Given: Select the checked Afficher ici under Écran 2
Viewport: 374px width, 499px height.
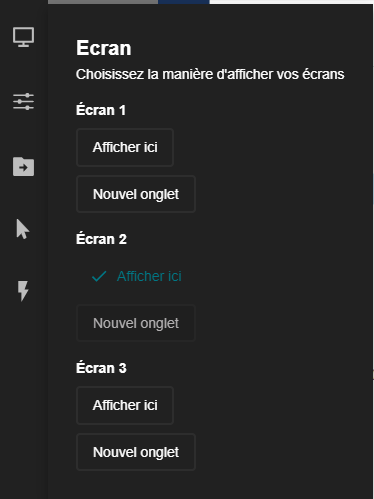Looking at the screenshot, I should tap(149, 276).
